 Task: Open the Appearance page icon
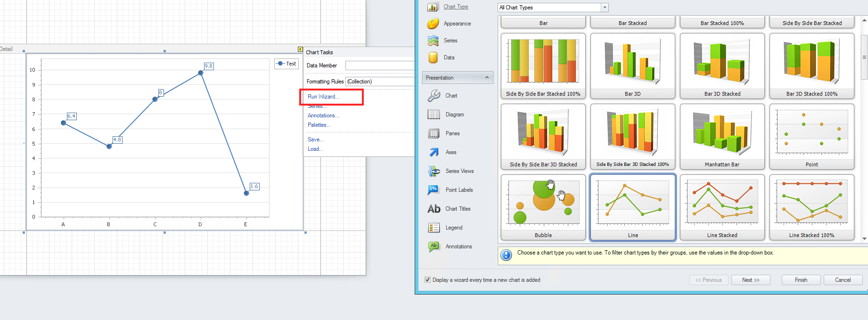click(x=433, y=24)
